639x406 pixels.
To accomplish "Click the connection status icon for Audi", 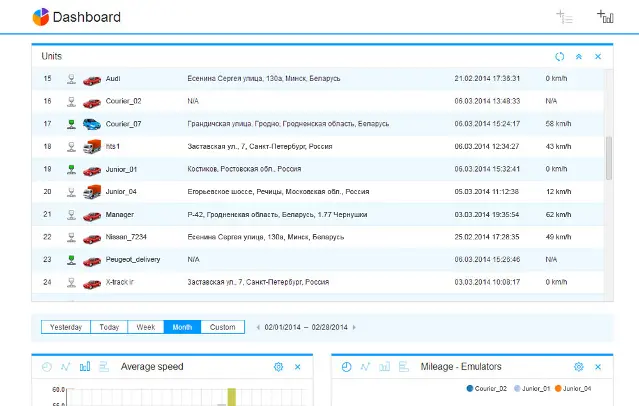I will pos(71,79).
